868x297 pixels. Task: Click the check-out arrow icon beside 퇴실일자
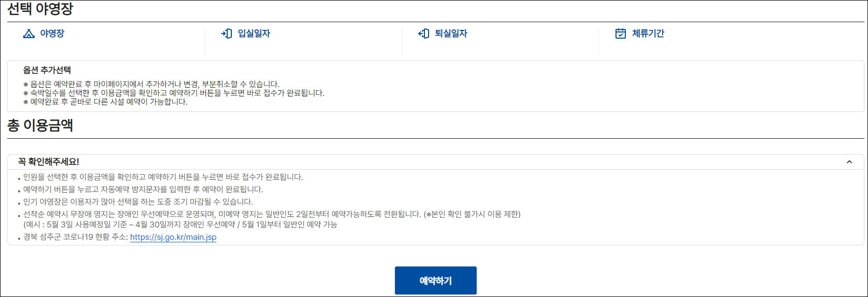[424, 34]
